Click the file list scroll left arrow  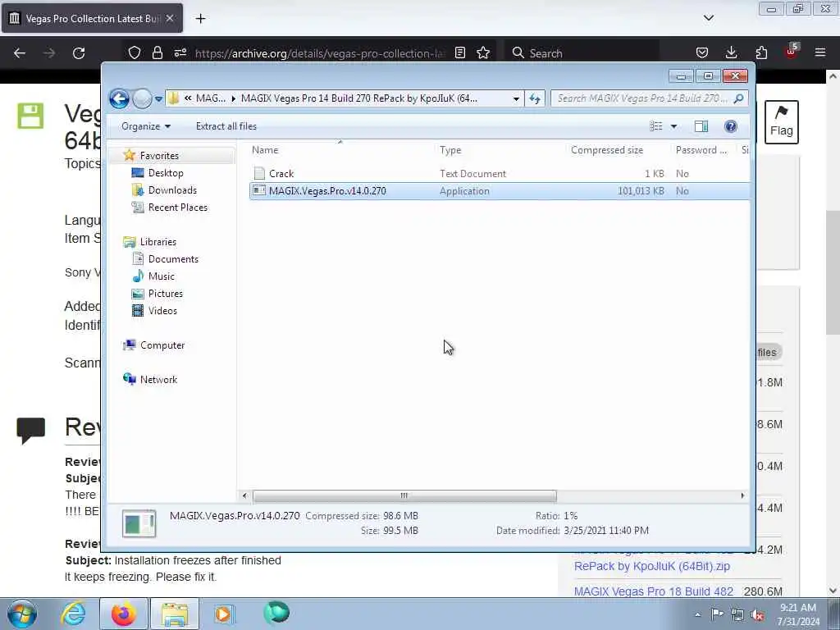[244, 495]
